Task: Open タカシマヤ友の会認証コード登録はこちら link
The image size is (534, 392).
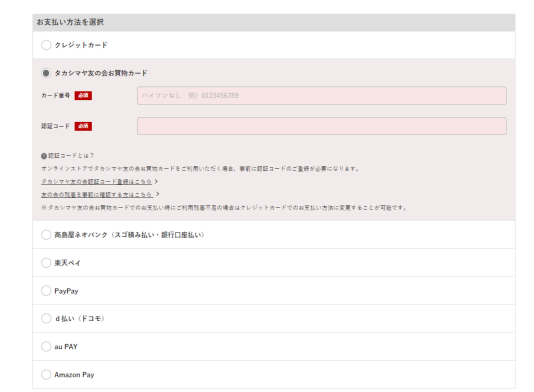Action: [96, 182]
